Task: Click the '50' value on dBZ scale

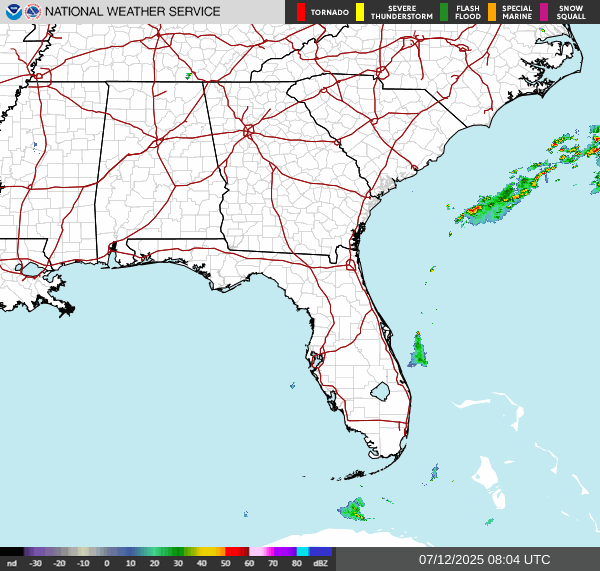Action: 225,563
